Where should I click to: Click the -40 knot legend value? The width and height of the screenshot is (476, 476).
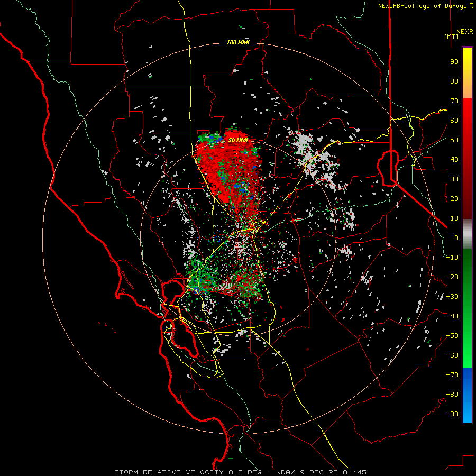pyautogui.click(x=452, y=316)
